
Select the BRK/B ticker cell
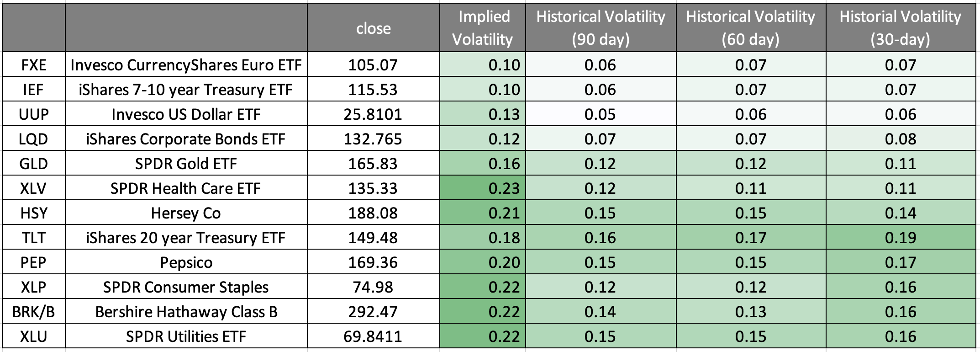point(34,312)
